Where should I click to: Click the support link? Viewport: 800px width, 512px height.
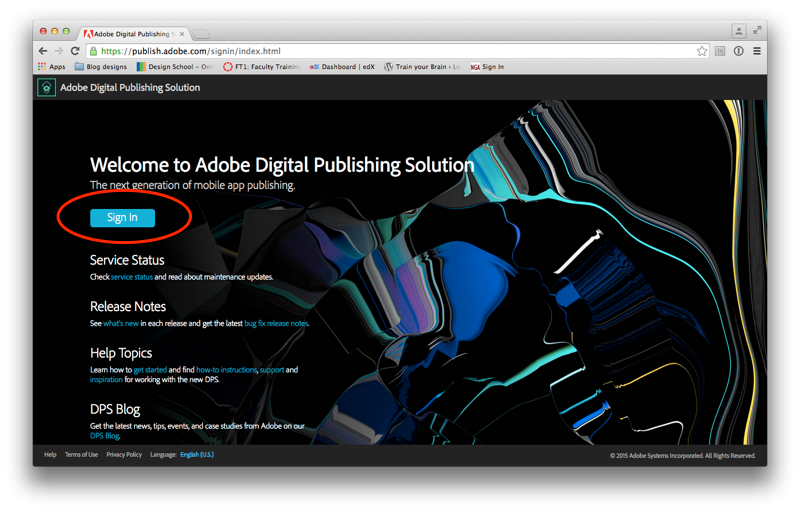click(x=272, y=370)
